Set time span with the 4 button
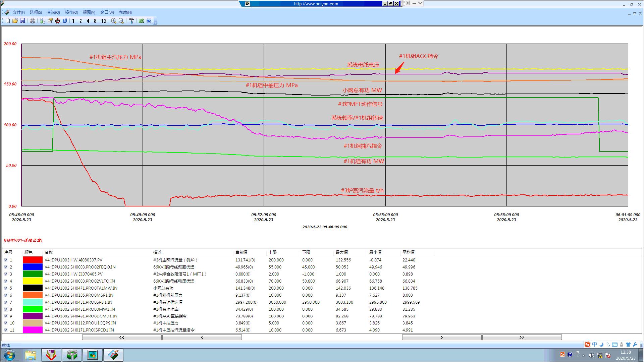This screenshot has width=644, height=362. pyautogui.click(x=88, y=21)
